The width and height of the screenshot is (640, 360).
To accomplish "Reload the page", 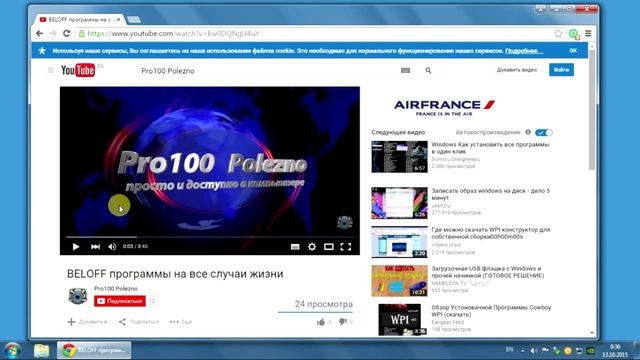I will [67, 33].
